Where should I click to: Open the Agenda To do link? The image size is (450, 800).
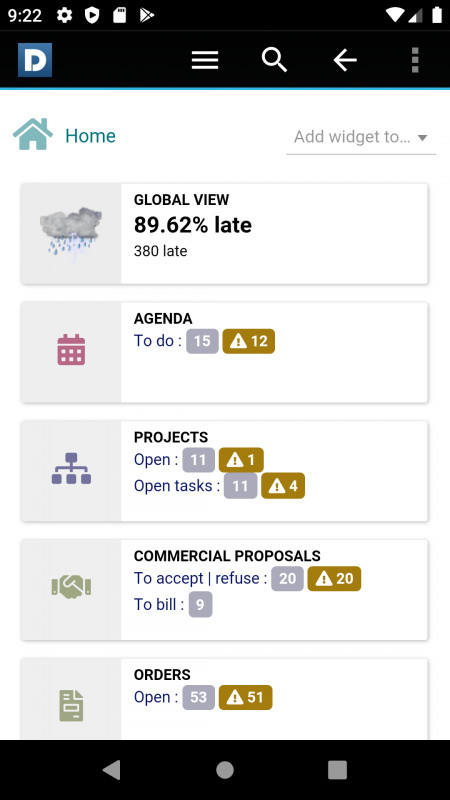(x=158, y=340)
